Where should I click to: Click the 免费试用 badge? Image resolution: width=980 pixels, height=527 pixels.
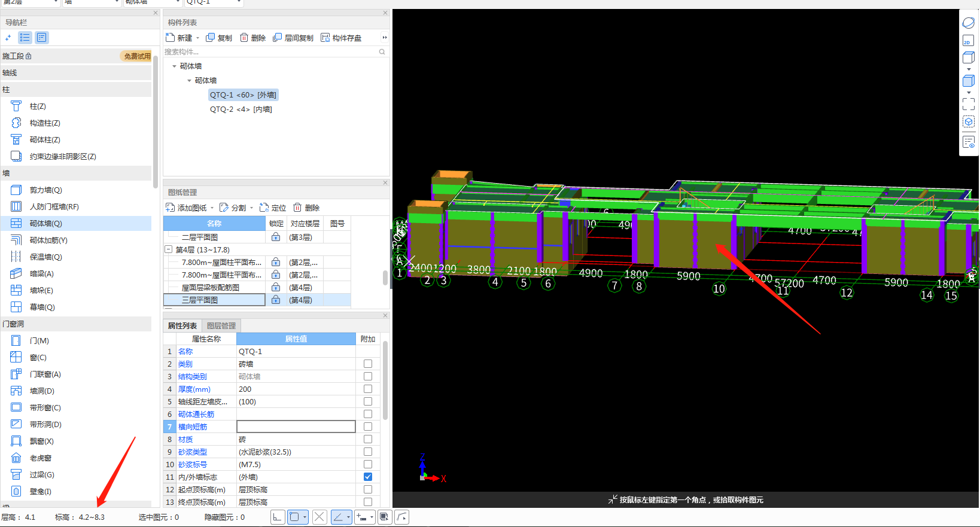point(137,56)
